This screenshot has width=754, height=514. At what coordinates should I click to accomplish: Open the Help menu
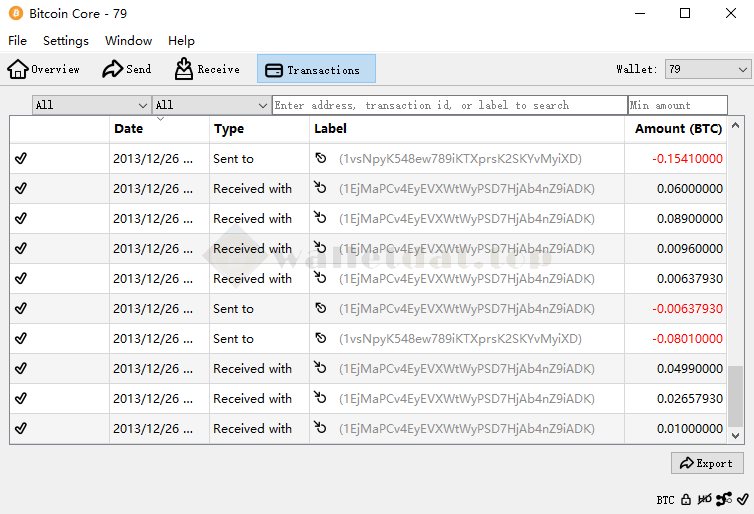[x=181, y=41]
